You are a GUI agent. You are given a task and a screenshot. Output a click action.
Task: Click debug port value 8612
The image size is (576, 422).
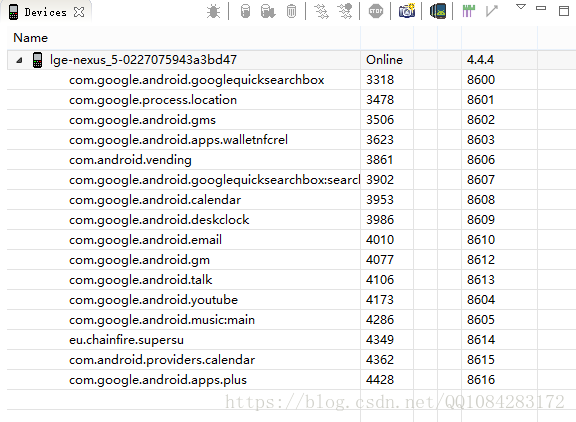pos(481,260)
